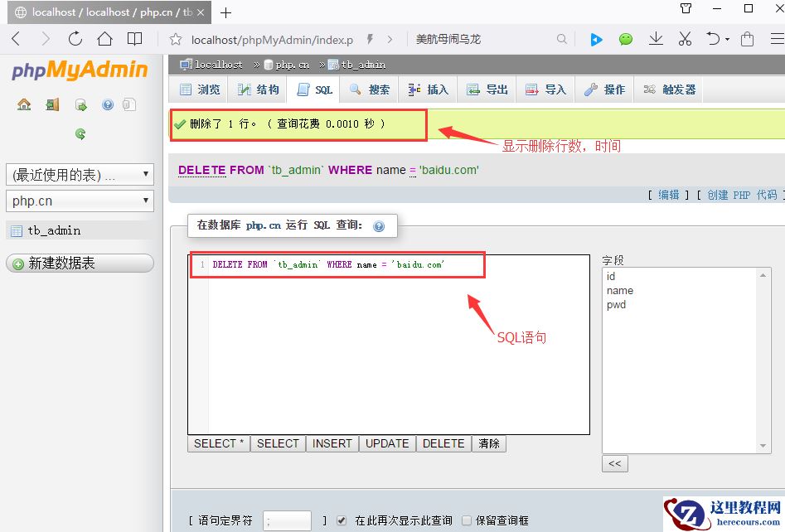Open the green chat bubble icon
Viewport: 785px width, 532px height.
pyautogui.click(x=625, y=39)
